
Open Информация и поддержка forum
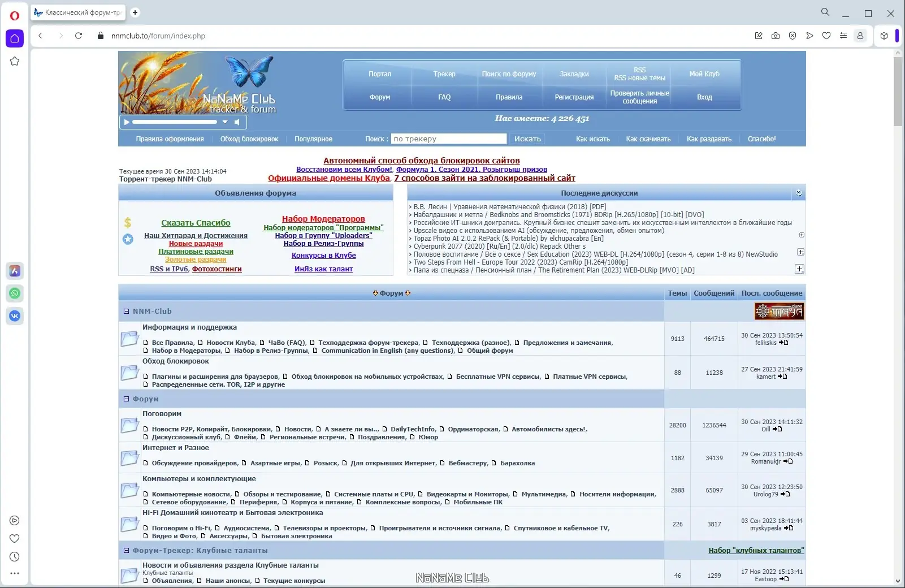pos(189,327)
